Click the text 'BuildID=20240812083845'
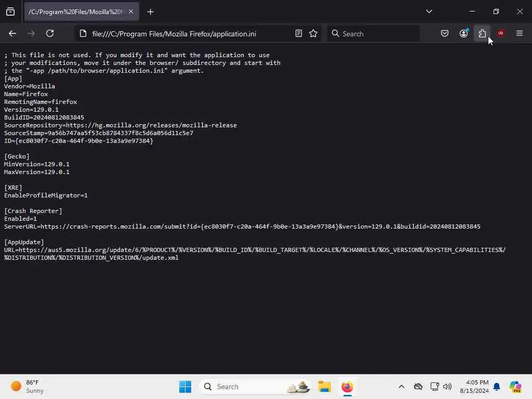 click(44, 117)
